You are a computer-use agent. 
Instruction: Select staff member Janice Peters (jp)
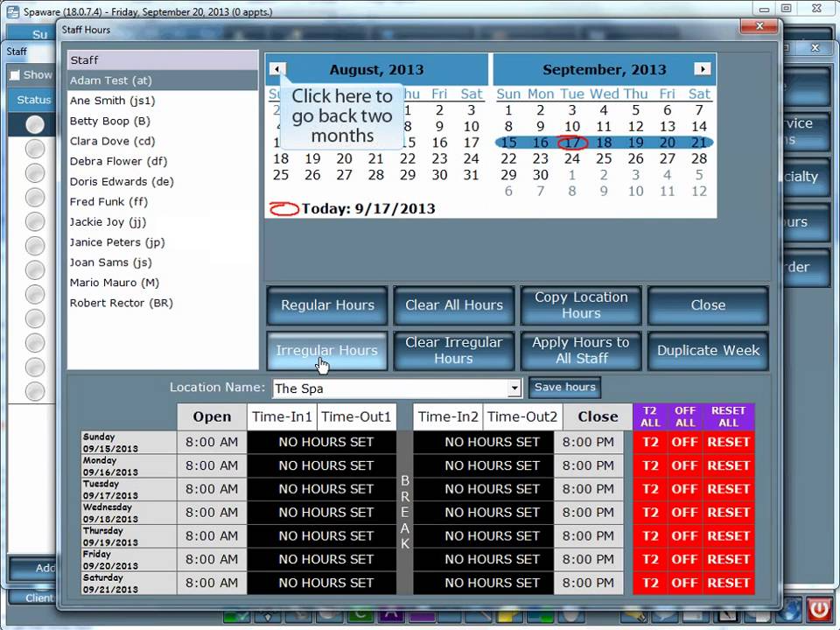(x=163, y=242)
